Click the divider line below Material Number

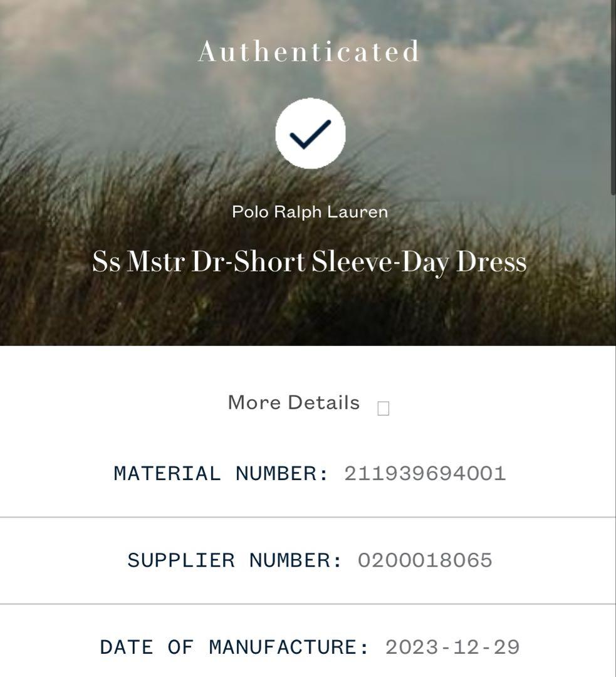308,517
